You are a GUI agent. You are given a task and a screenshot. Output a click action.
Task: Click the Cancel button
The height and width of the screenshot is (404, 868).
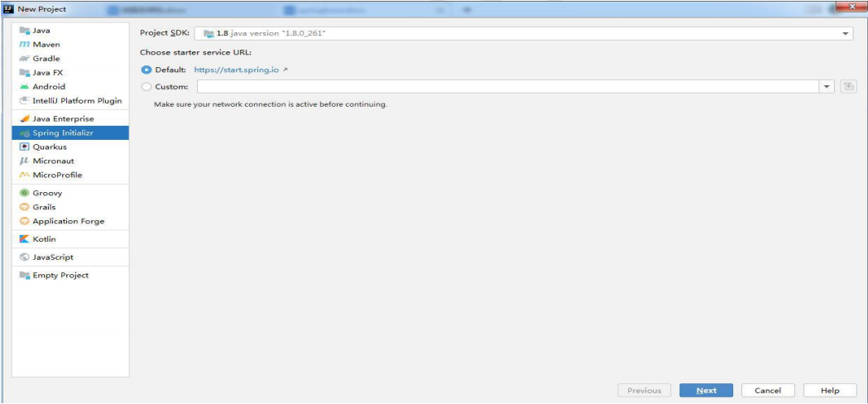click(768, 390)
